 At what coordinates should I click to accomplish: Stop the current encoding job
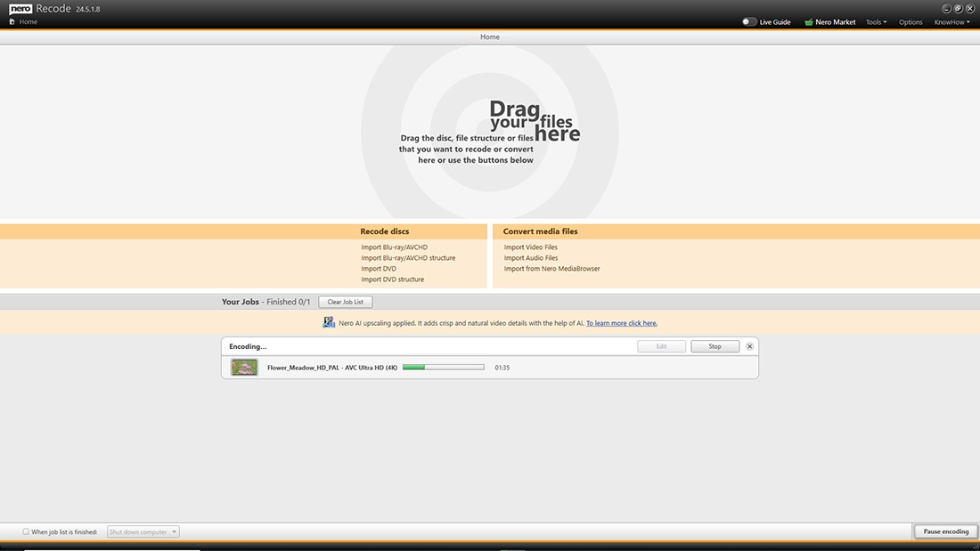(x=715, y=346)
